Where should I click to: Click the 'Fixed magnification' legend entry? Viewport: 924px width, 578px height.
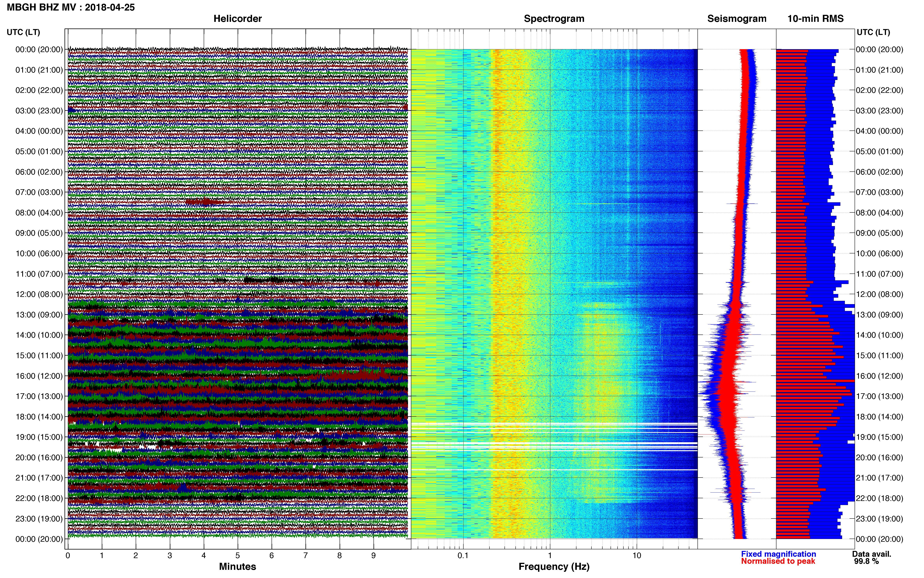coord(778,554)
